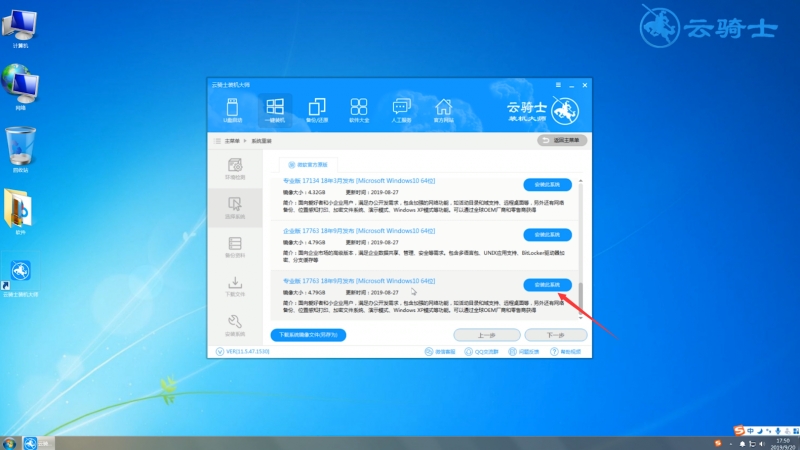This screenshot has width=800, height=450.
Task: Click 系统重装 in the breadcrumb
Action: click(x=262, y=141)
